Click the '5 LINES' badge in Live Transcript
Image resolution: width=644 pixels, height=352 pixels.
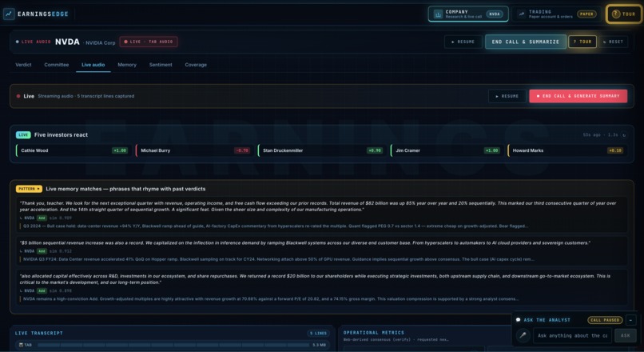click(x=318, y=333)
